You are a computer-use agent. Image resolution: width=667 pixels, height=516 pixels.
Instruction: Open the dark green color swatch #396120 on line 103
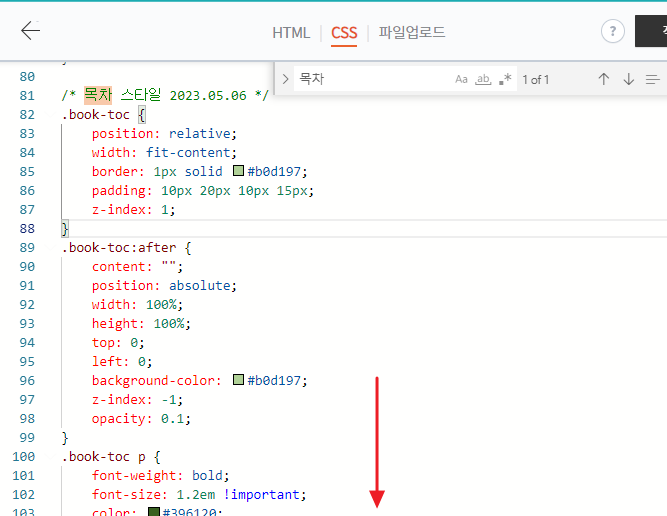154,511
